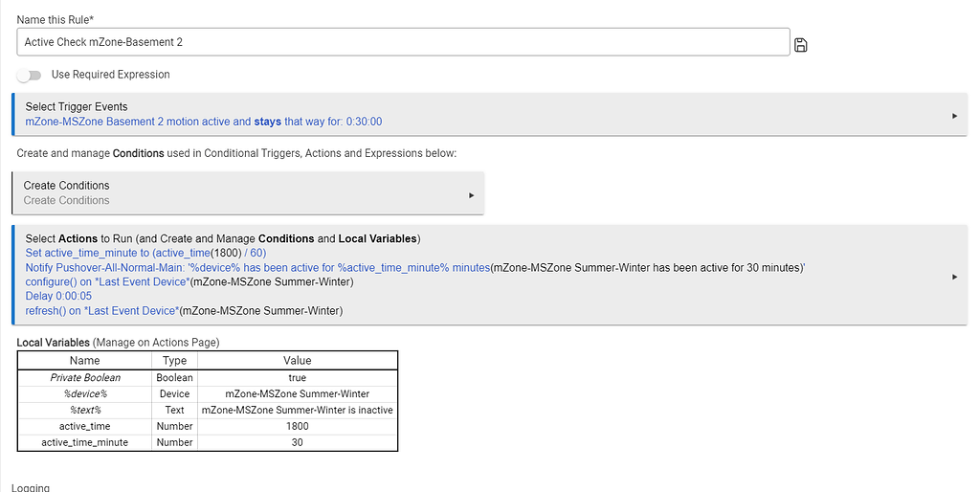The height and width of the screenshot is (492, 980).
Task: Click the configure() on Last Event Device action
Action: 189,282
